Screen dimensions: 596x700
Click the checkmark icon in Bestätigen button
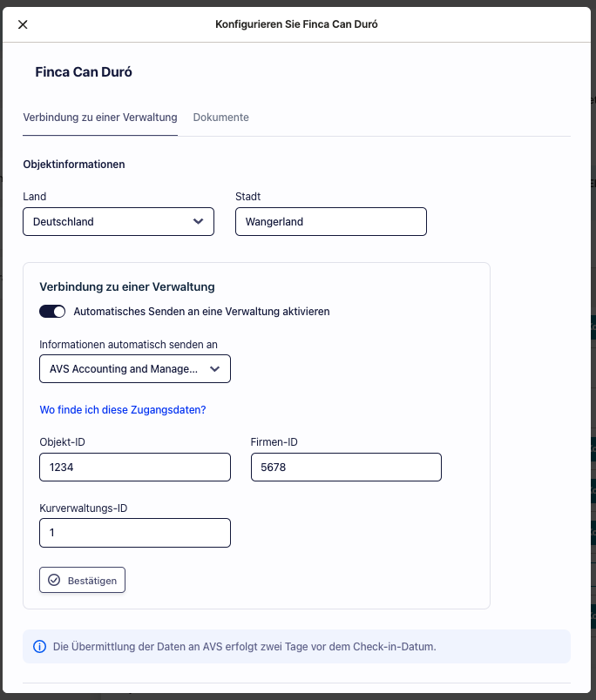[x=54, y=580]
